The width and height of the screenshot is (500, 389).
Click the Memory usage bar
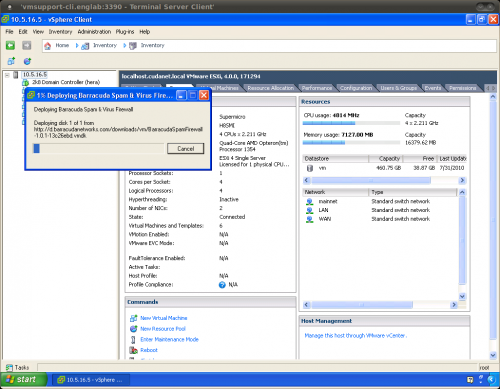click(x=351, y=143)
